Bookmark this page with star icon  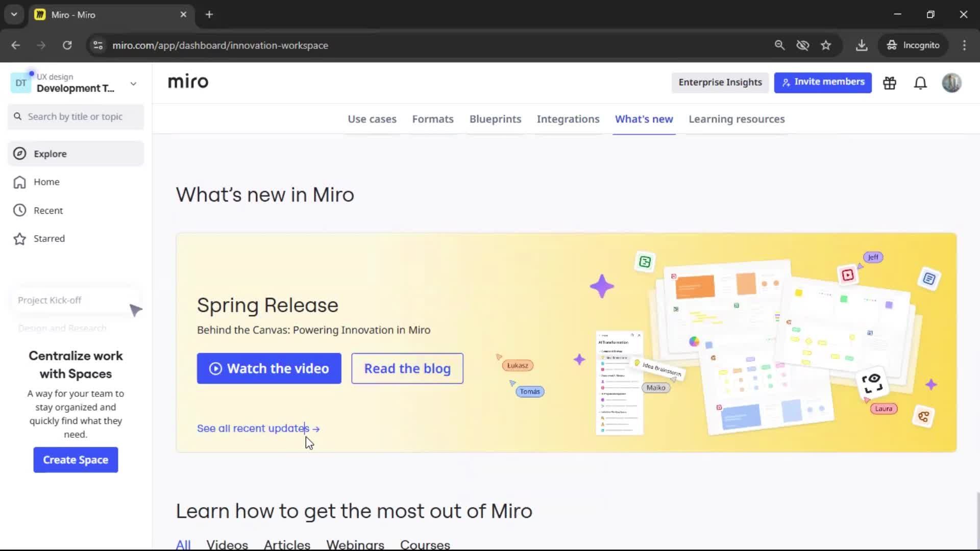point(826,45)
